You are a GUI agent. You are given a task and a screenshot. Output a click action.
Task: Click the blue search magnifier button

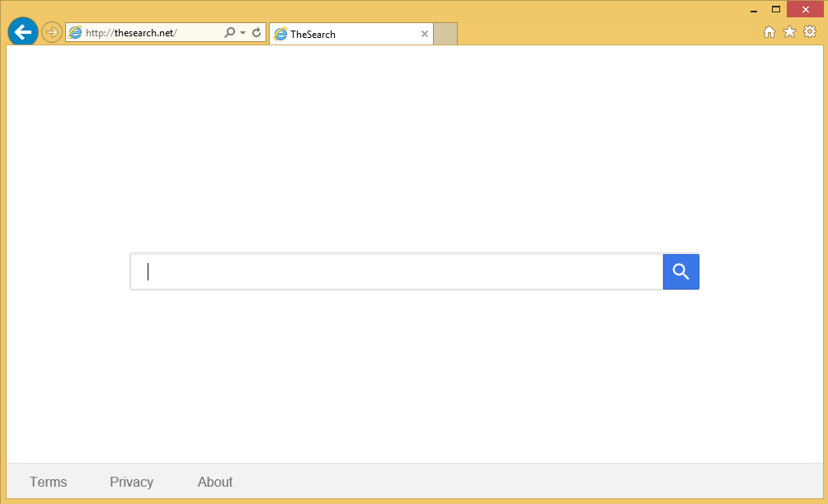pos(681,271)
